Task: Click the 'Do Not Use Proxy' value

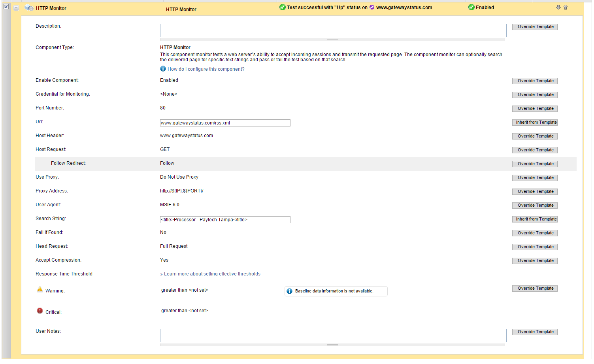Action: coord(179,177)
